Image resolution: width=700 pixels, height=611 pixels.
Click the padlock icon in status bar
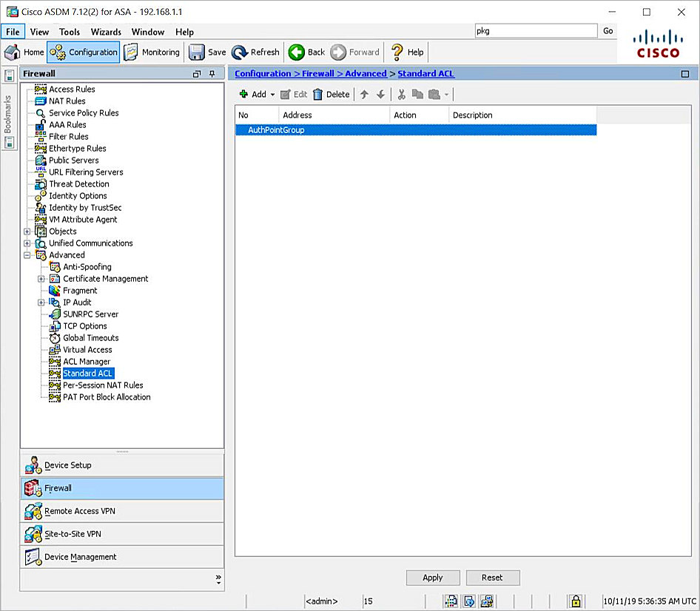tap(575, 601)
